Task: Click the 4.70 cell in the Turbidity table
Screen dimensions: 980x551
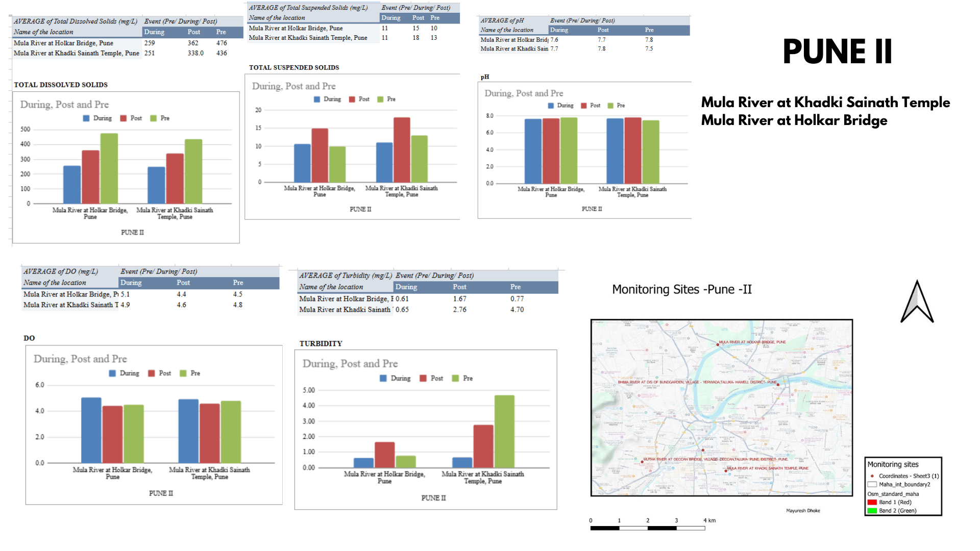Action: 517,310
